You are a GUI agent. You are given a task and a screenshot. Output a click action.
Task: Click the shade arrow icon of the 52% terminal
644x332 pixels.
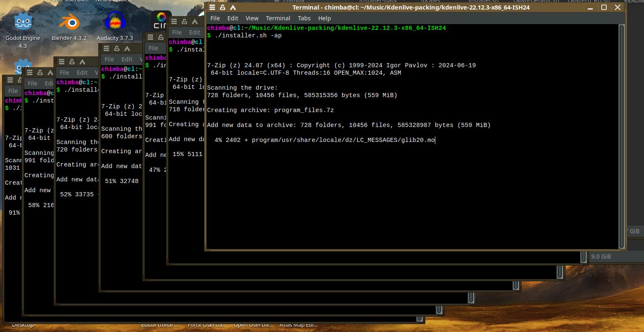(x=82, y=62)
